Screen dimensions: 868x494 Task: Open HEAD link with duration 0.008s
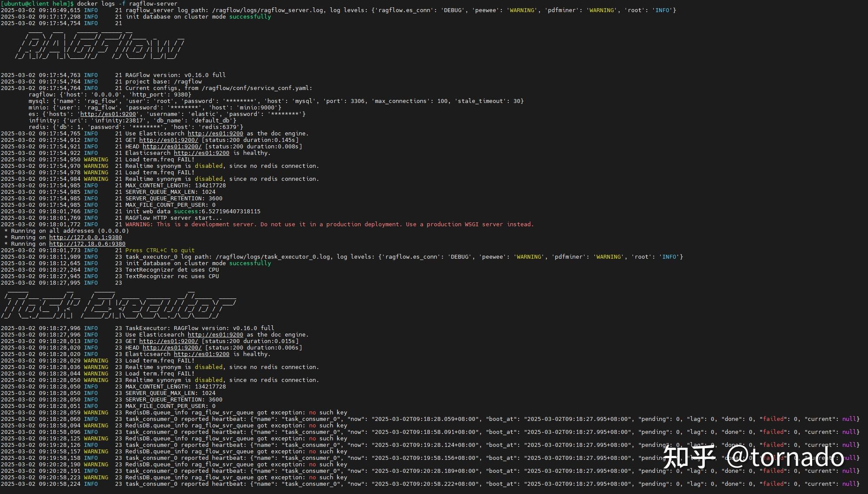(172, 147)
